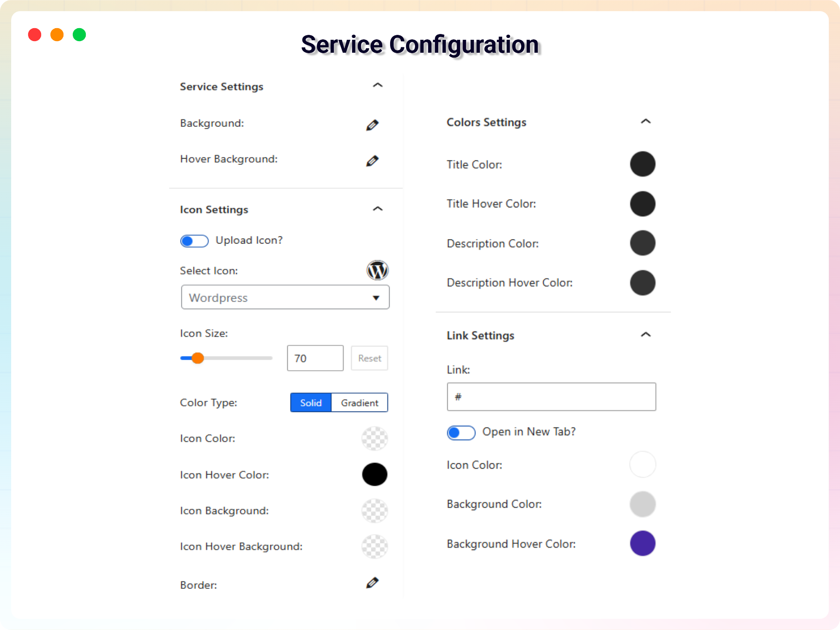
Task: Click the Hover Background pencil icon
Action: [x=372, y=161]
